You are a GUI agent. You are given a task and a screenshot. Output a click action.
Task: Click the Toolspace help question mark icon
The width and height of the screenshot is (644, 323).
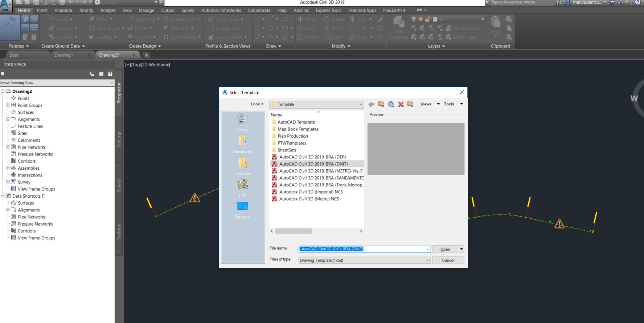point(110,74)
